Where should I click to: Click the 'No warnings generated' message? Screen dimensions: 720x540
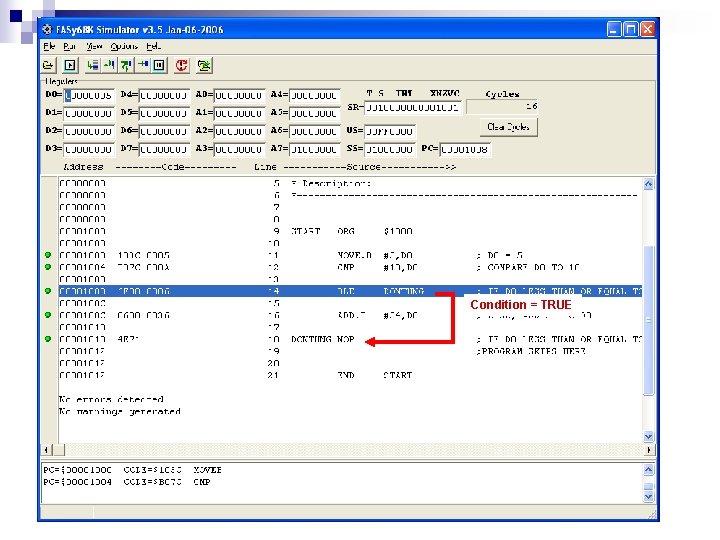coord(119,411)
